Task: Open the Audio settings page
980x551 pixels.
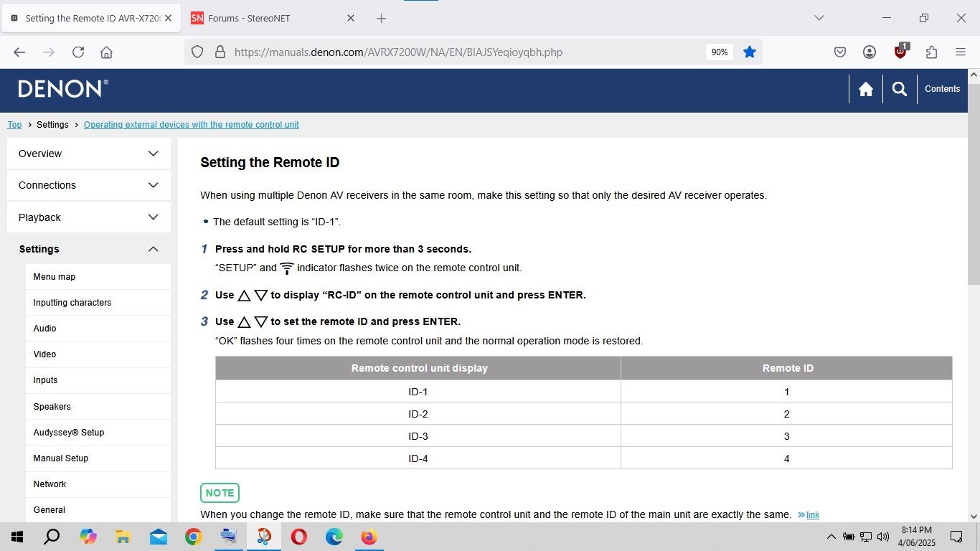Action: 98,329
